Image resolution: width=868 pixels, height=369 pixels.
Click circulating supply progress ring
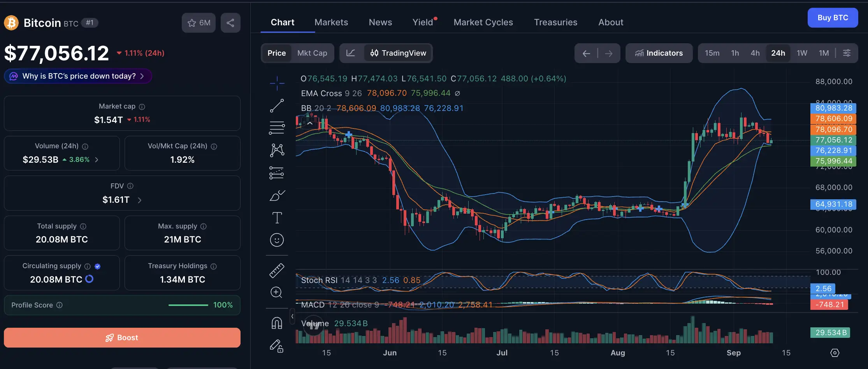[89, 279]
